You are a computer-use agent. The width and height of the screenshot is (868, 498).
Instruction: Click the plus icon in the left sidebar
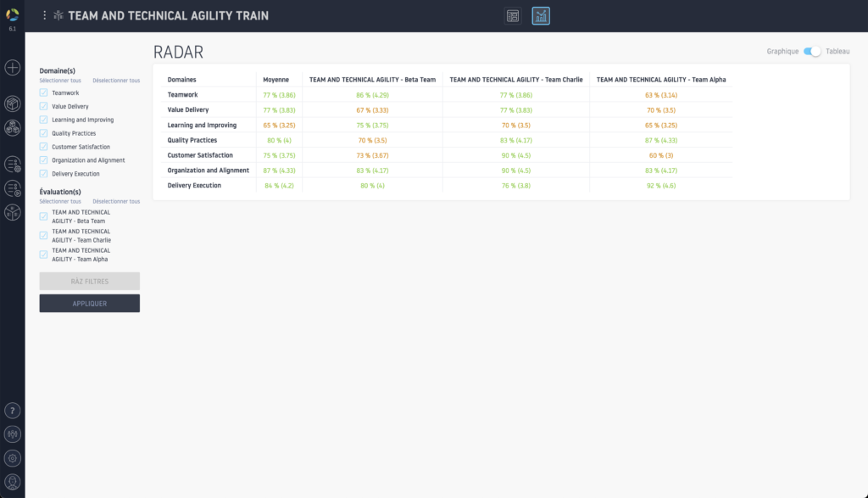(x=13, y=67)
